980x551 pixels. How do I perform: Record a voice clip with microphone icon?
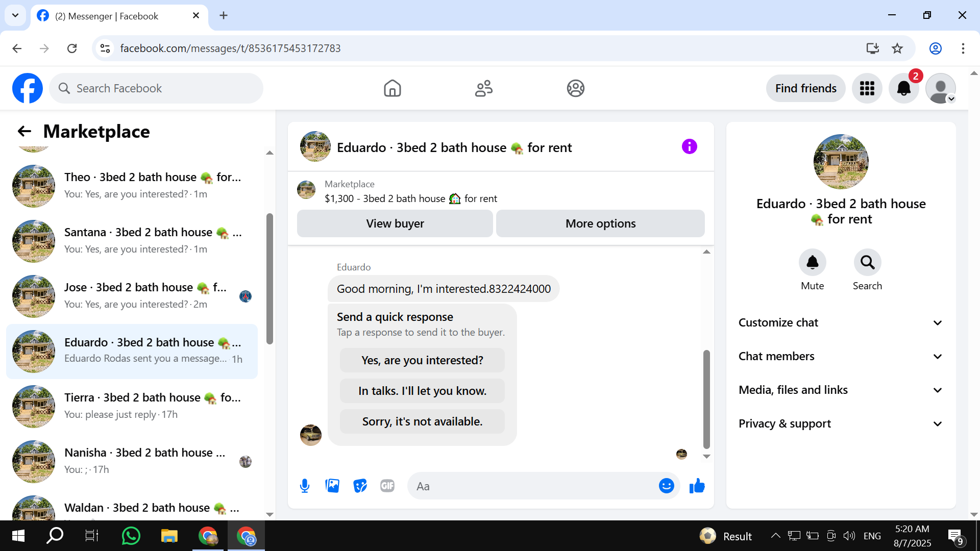click(x=305, y=486)
